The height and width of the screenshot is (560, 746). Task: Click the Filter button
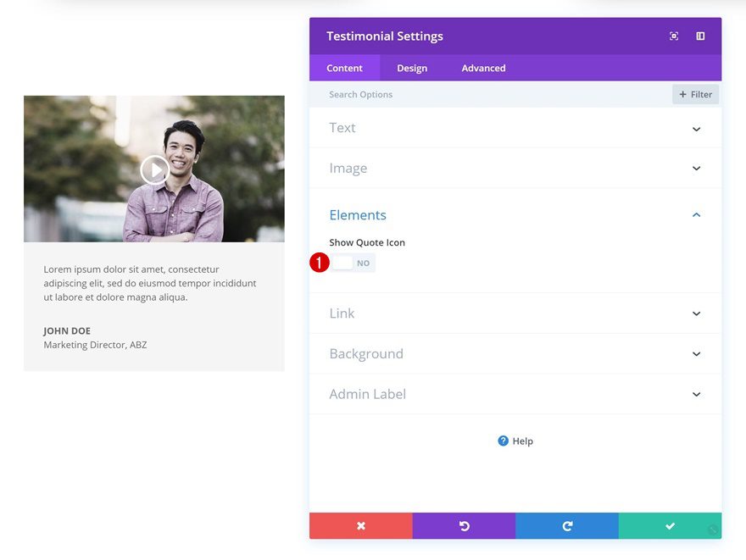tap(695, 94)
